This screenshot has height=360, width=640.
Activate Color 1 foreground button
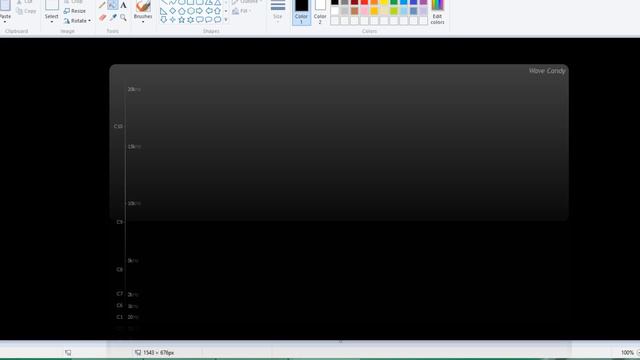[301, 12]
